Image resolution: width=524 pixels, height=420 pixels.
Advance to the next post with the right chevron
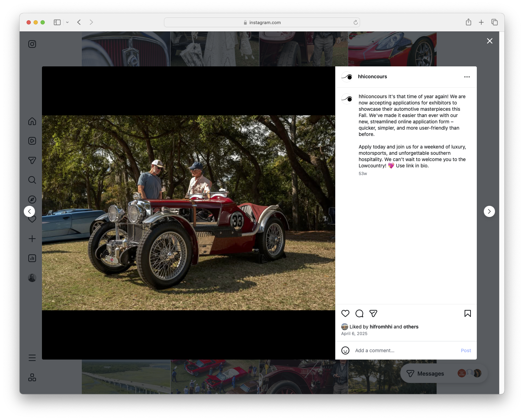(489, 211)
